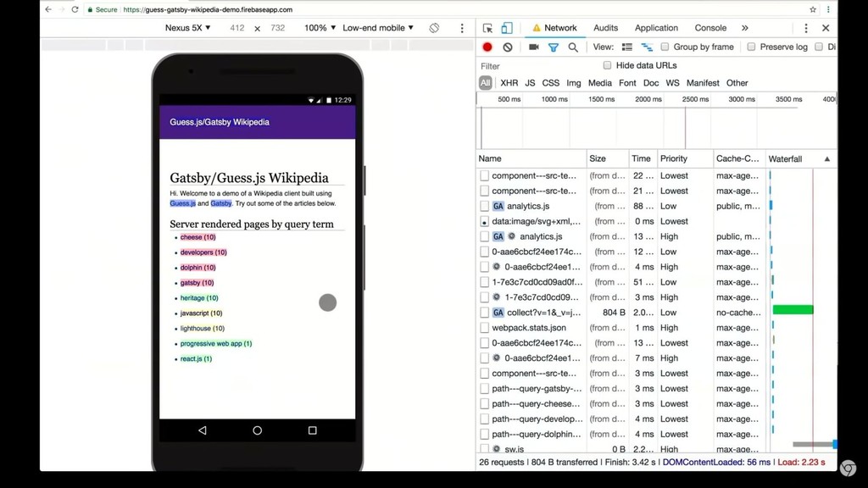Screen dimensions: 868x488
Task: Click the waterfall sort arrow
Action: point(827,158)
